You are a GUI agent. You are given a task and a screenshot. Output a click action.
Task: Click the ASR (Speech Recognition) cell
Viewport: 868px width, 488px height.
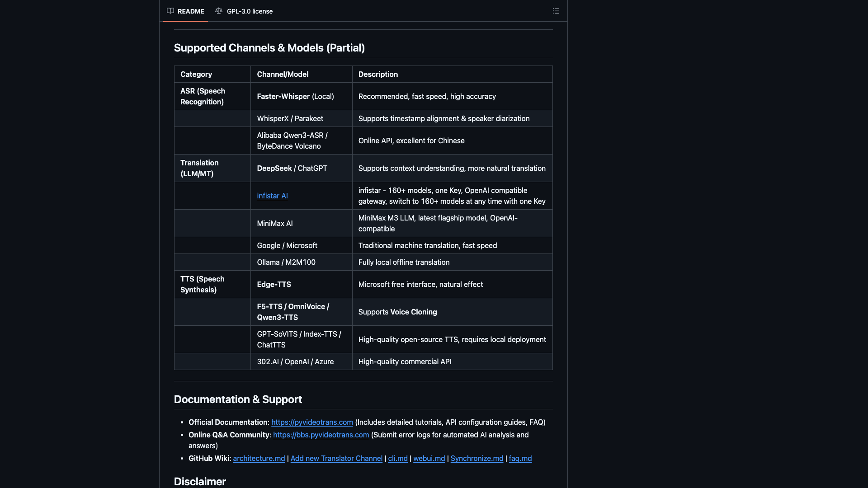tap(212, 96)
